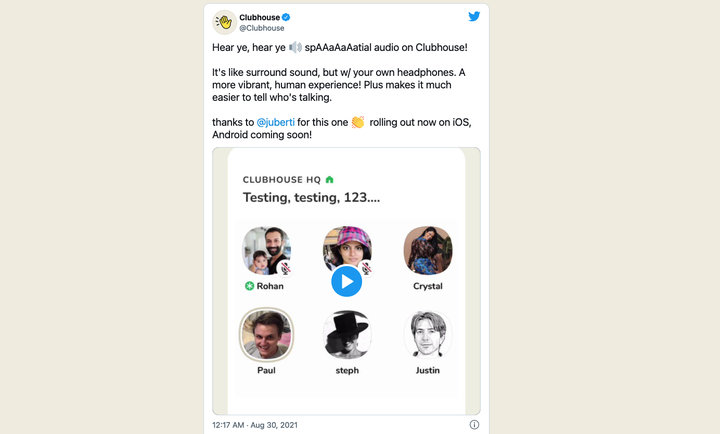Screen dimensions: 720x434
Task: Click the Twitter bird logo
Action: tap(473, 17)
